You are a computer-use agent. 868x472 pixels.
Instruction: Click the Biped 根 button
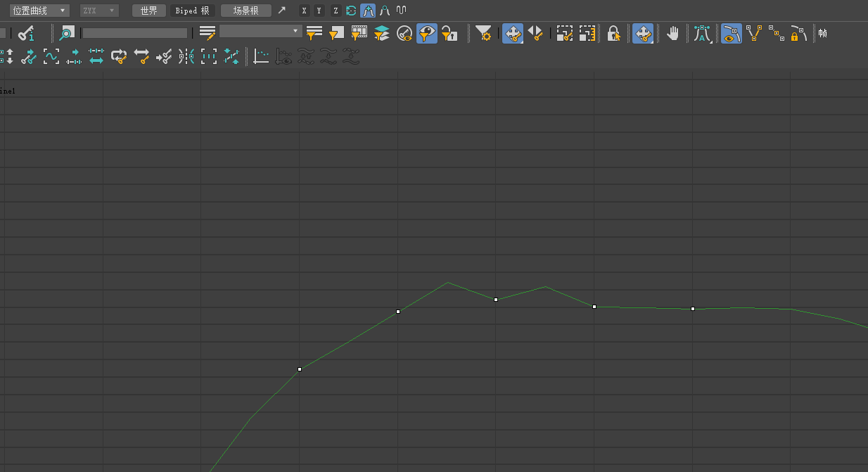point(193,11)
